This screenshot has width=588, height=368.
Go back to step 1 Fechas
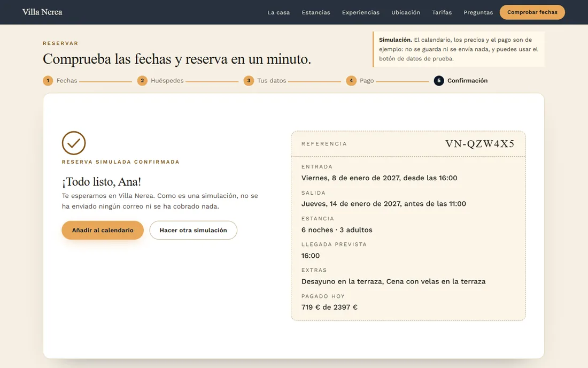(x=60, y=81)
